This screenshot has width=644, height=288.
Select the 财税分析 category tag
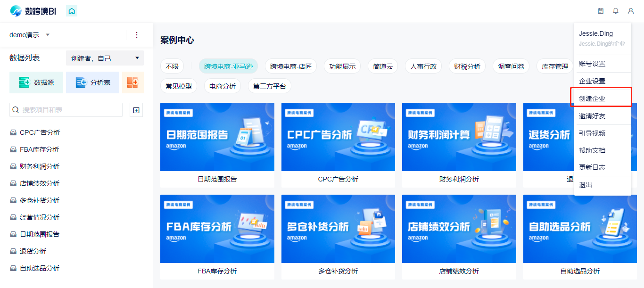coord(467,66)
